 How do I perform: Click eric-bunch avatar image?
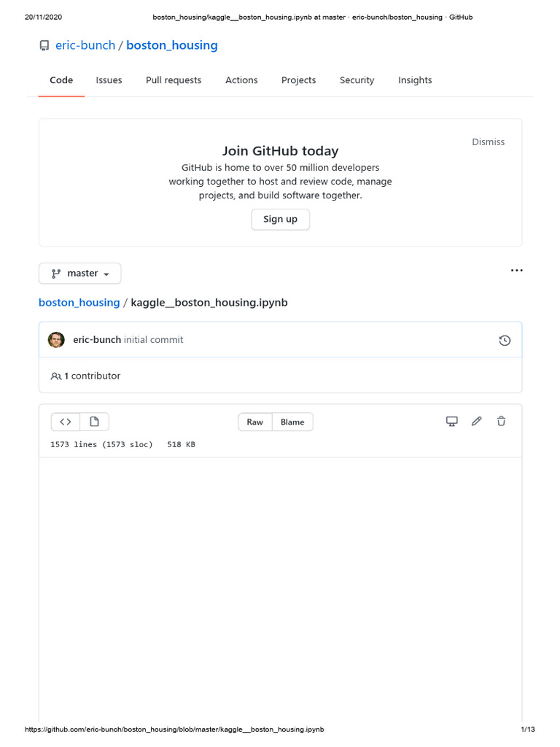56,340
